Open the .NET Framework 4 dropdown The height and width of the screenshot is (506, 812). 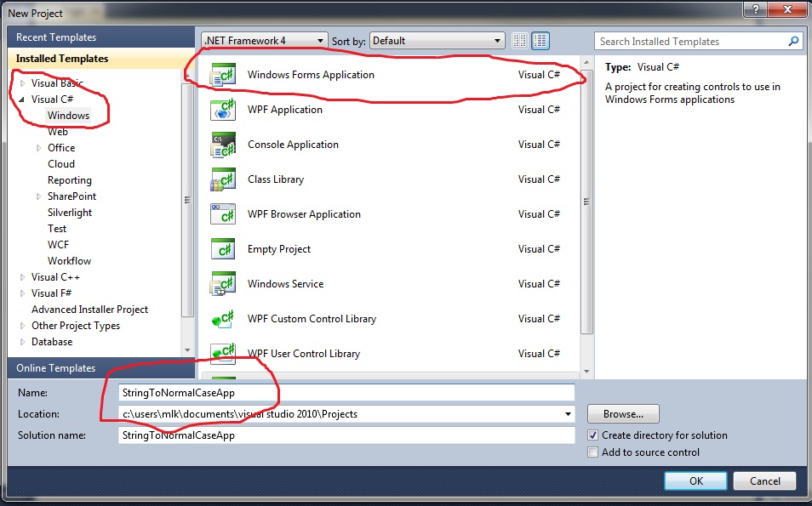coord(264,40)
